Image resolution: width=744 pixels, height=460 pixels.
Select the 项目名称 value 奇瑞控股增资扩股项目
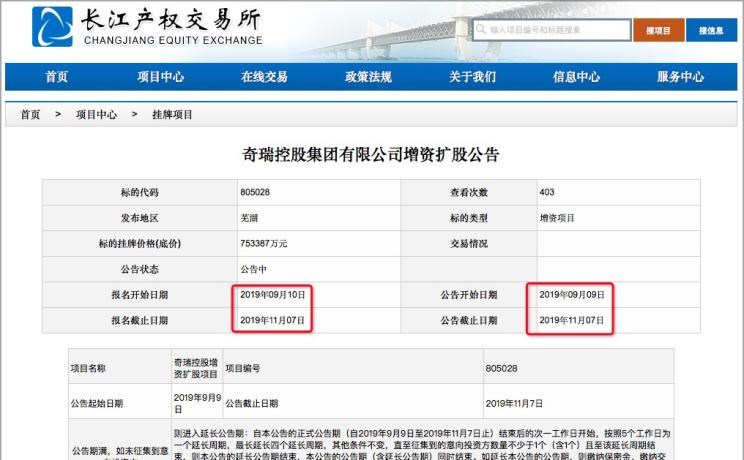195,368
